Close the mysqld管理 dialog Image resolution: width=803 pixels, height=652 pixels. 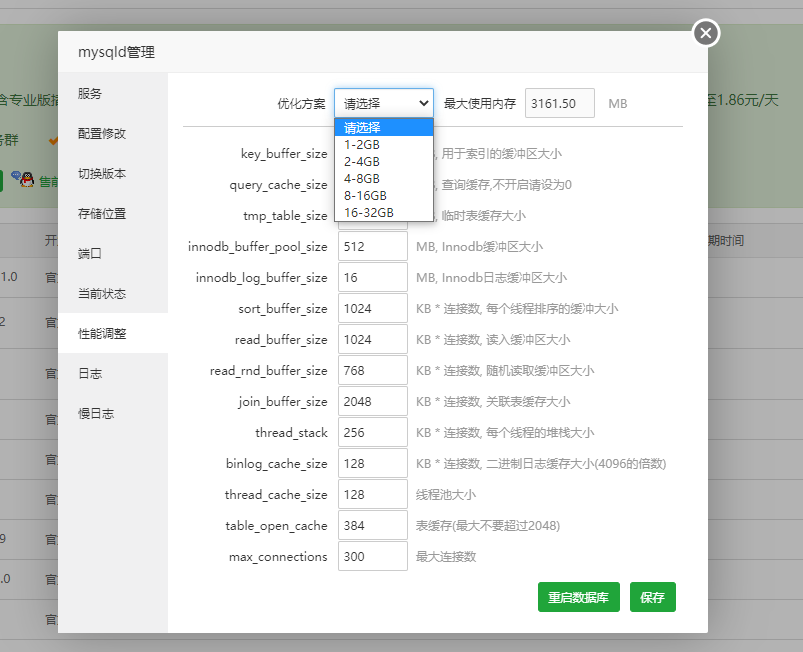pyautogui.click(x=706, y=33)
